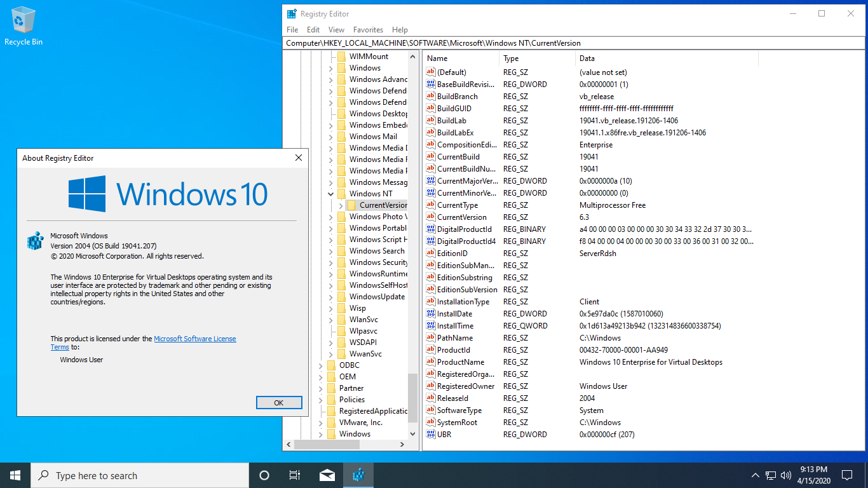Click the EditionID string value icon
Screen dimensions: 868x488
point(431,254)
